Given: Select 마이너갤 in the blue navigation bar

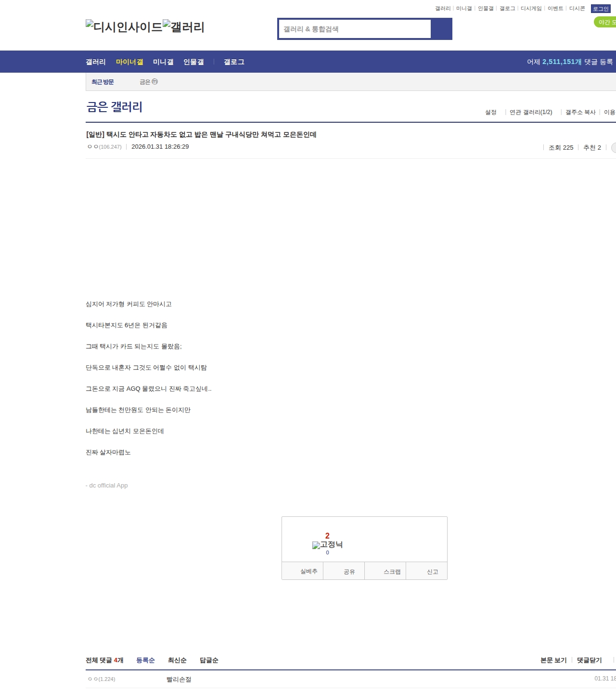Looking at the screenshot, I should point(129,62).
